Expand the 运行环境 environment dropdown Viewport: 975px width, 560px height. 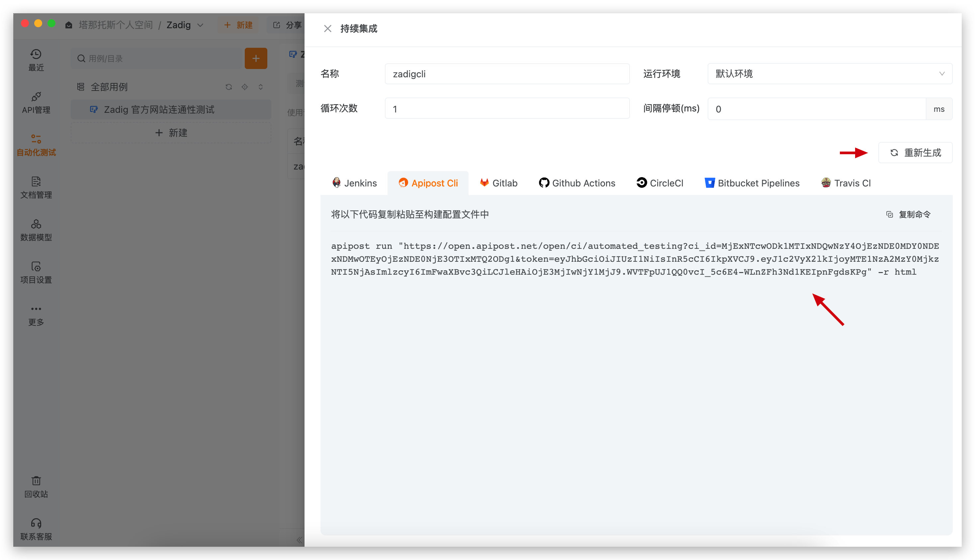[x=830, y=74]
